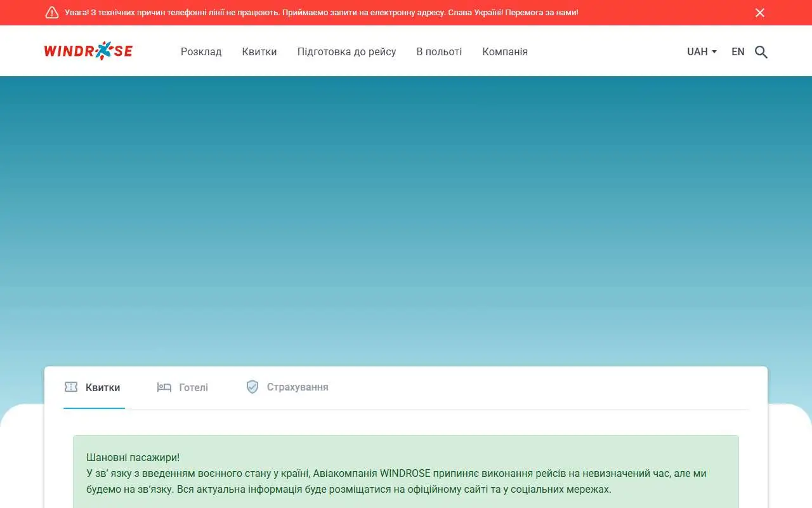The height and width of the screenshot is (508, 812).
Task: Open Підготовка до рейсу menu
Action: [346, 52]
